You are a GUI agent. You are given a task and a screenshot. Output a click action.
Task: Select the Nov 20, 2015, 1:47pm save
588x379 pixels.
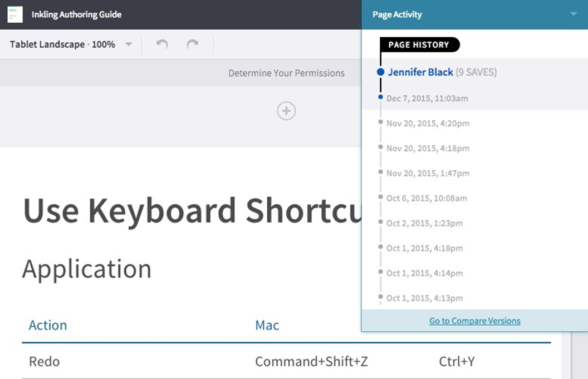(x=428, y=174)
